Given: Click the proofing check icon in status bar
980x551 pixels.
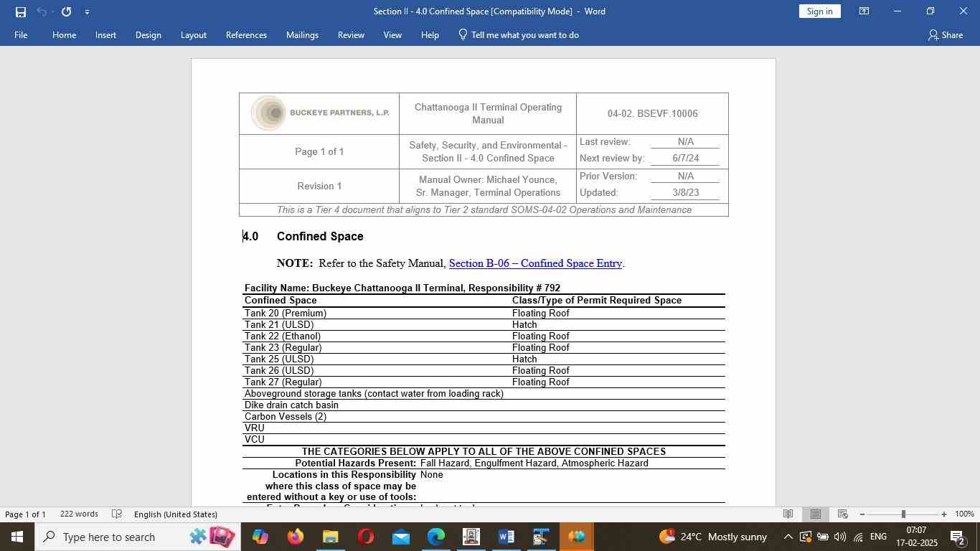Looking at the screenshot, I should point(117,514).
